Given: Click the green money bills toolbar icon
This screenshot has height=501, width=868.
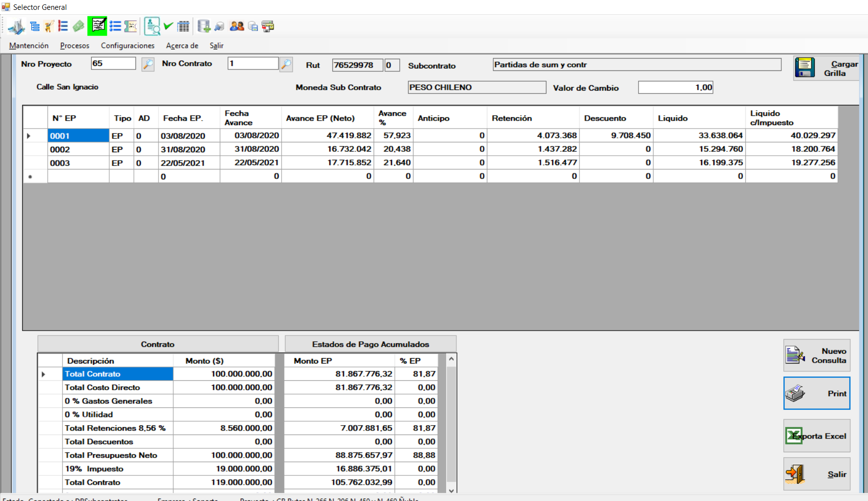Looking at the screenshot, I should pyautogui.click(x=78, y=26).
